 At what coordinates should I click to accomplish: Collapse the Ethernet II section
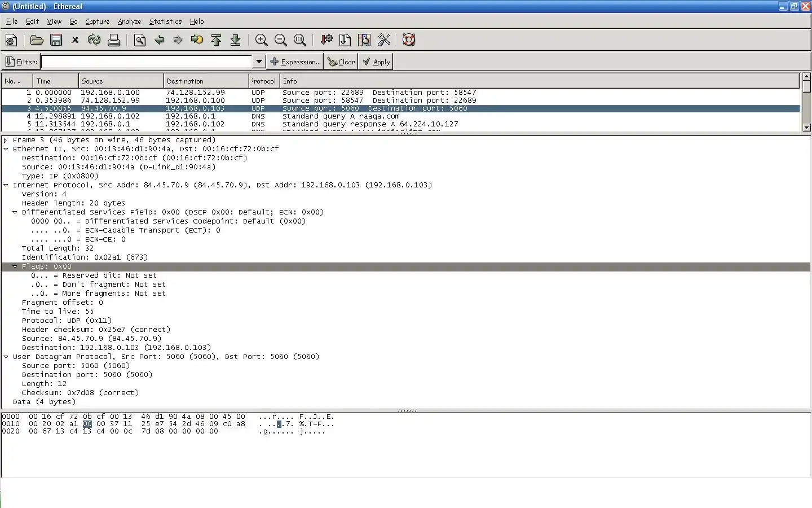tap(6, 149)
